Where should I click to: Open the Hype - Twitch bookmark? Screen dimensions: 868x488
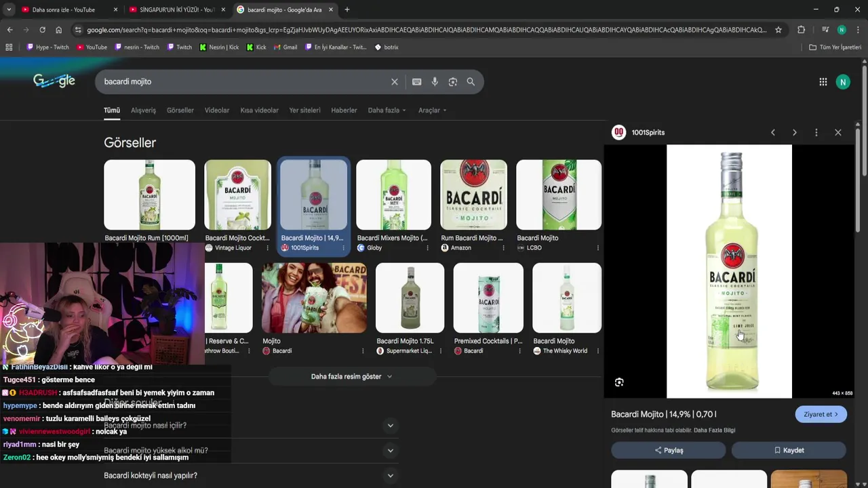point(47,47)
